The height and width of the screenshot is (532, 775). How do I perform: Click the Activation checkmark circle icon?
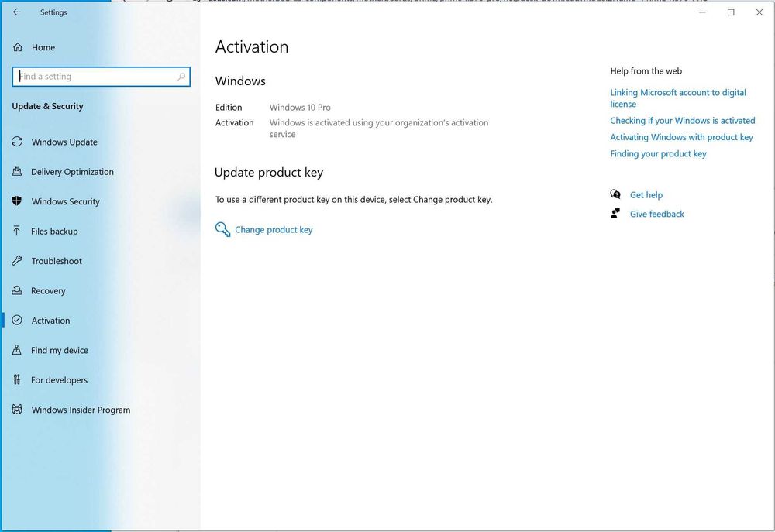coord(17,320)
